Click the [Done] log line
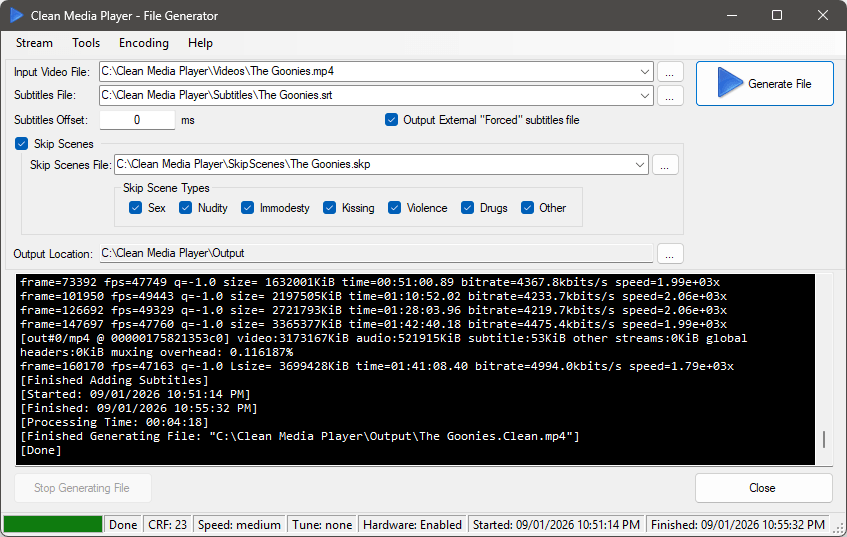The width and height of the screenshot is (847, 537). pos(41,450)
